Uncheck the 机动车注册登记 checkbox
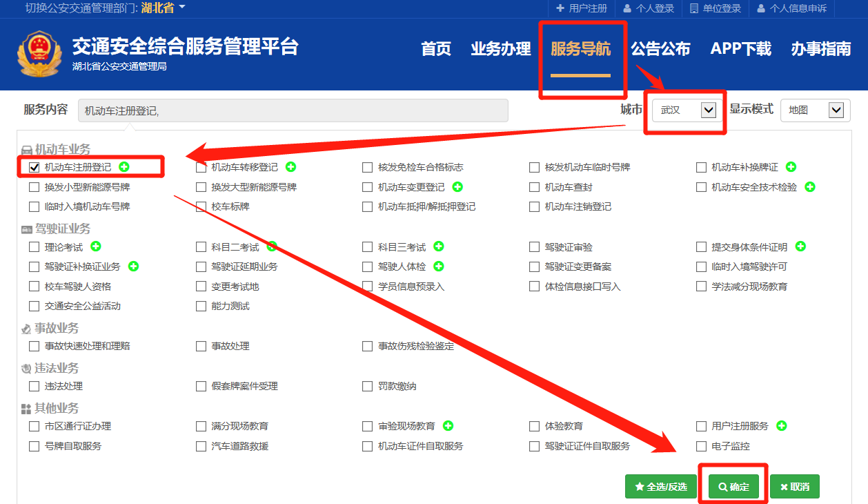This screenshot has width=868, height=504. point(34,167)
